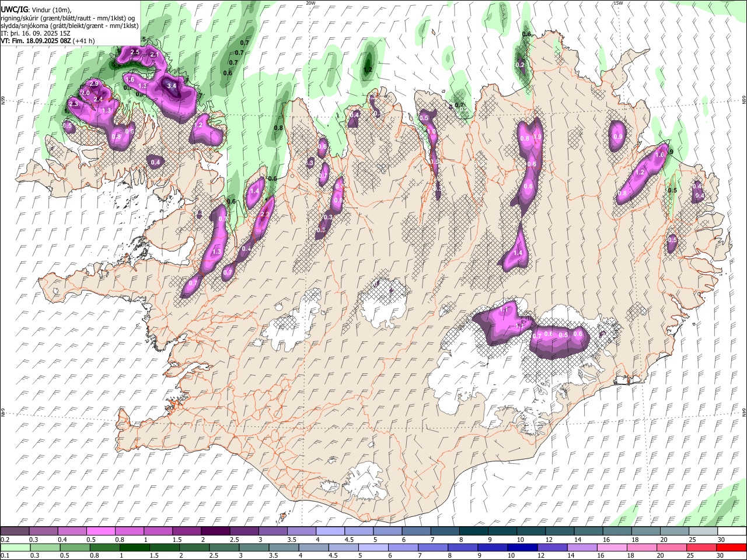Click the 66N latitude label on right edge
Viewport: 747px width, 560px height.
(x=744, y=100)
